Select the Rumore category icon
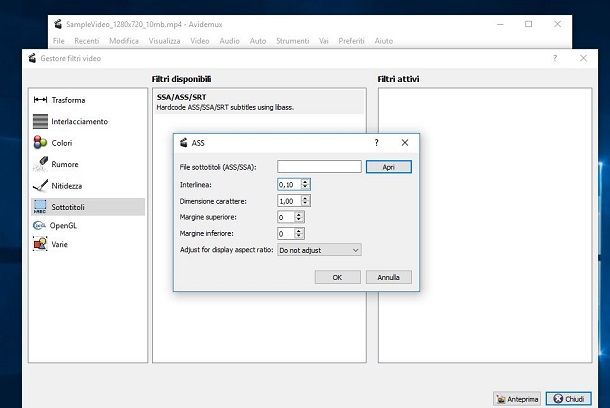 click(40, 164)
